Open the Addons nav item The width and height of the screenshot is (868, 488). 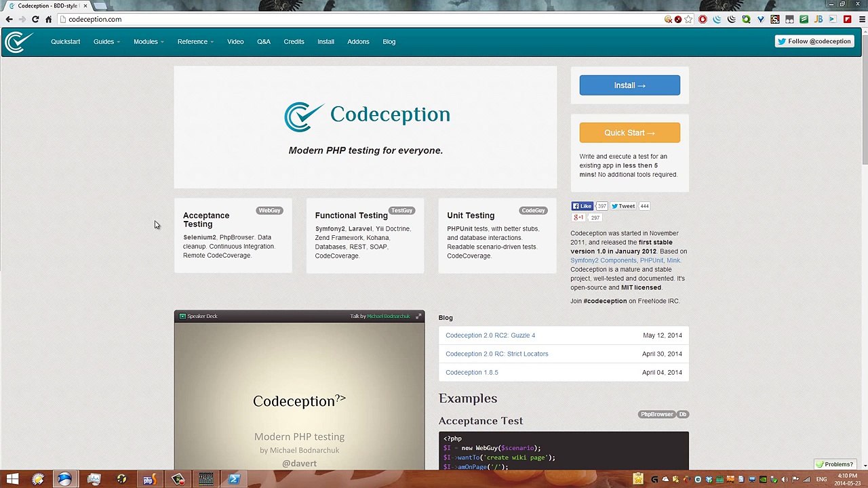358,42
